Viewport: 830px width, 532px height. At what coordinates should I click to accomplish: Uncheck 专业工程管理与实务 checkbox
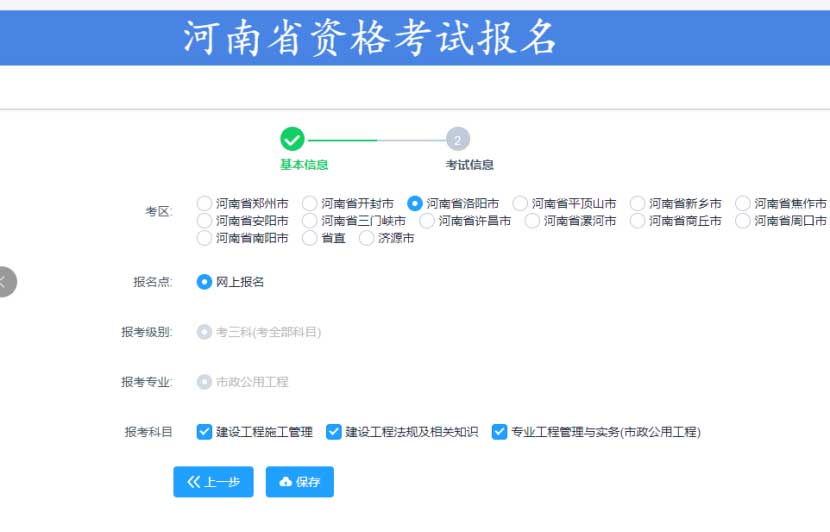click(x=499, y=432)
